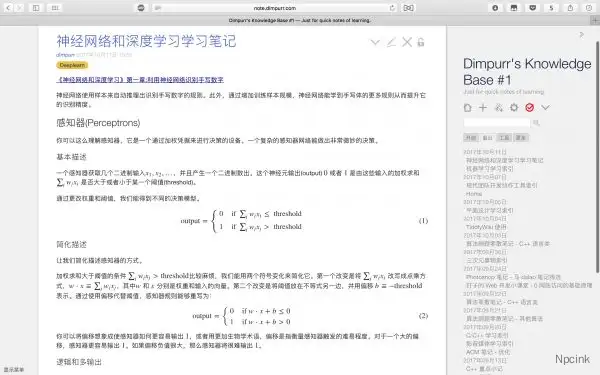Open the Share icon in Safari toolbar
The width and height of the screenshot is (600, 375).
click(x=570, y=8)
